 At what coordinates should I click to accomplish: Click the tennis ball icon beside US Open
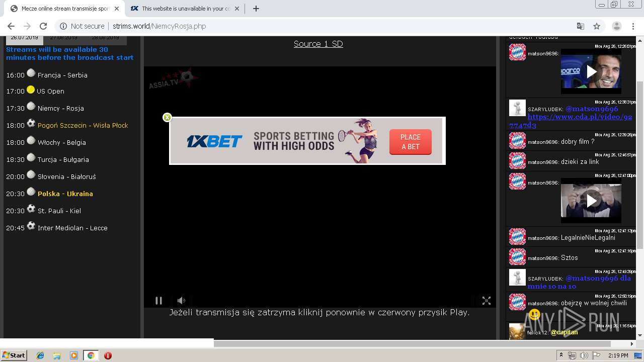(x=31, y=89)
